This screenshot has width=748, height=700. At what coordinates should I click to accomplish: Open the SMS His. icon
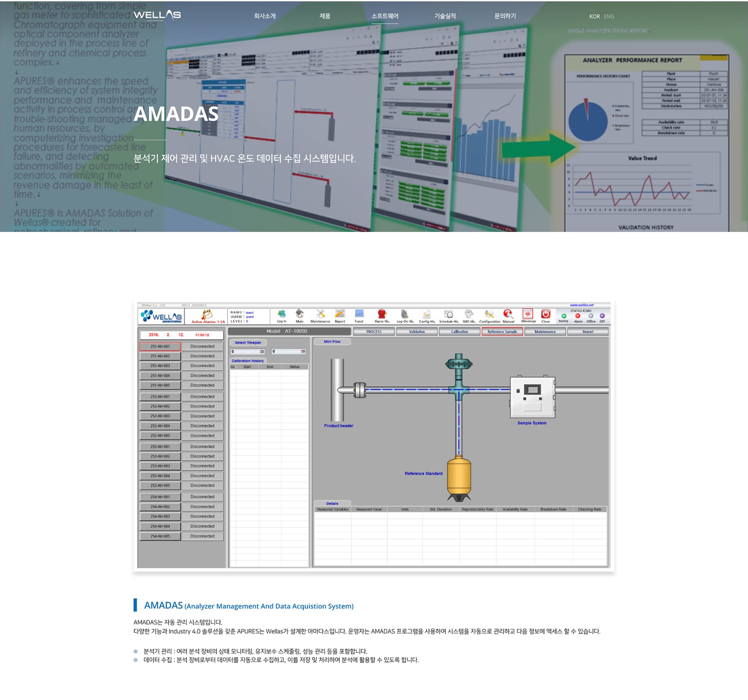pos(469,314)
